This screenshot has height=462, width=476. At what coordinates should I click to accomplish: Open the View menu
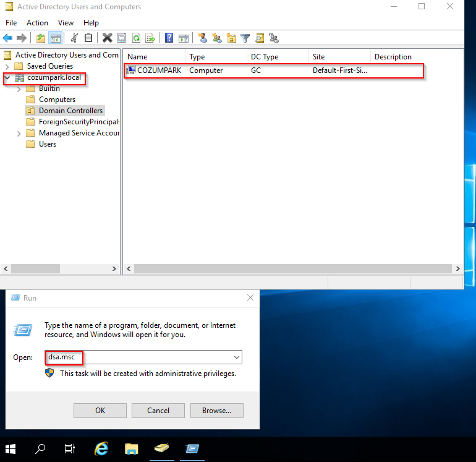click(66, 23)
